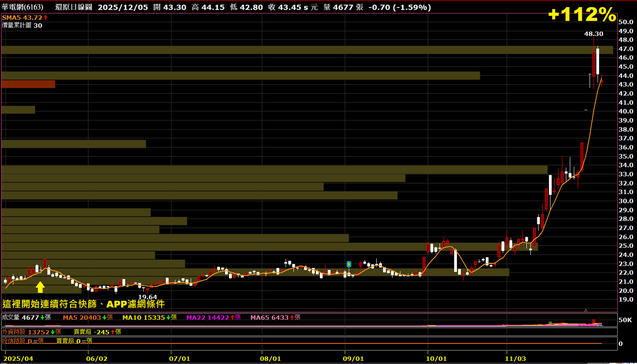Screen dimensions: 637x364
Task: Click the 25.0 price axis label
Action: click(x=626, y=246)
